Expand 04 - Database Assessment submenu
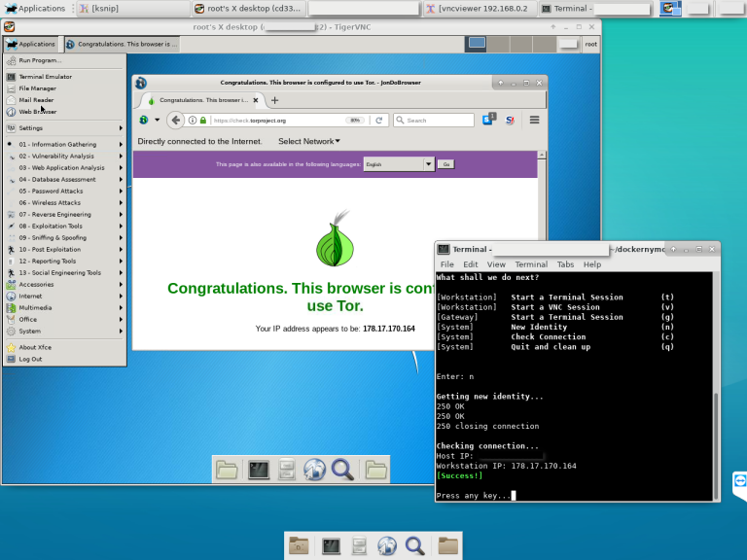 (x=65, y=180)
